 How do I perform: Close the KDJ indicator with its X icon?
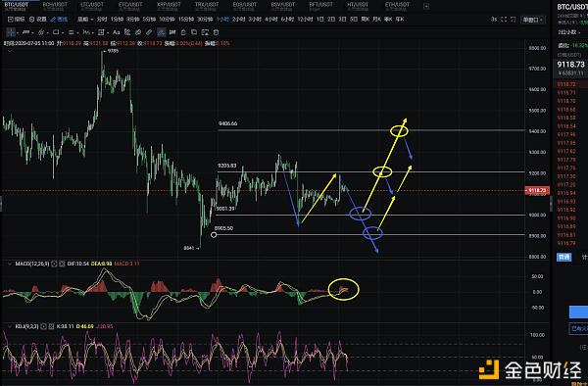tap(51, 326)
